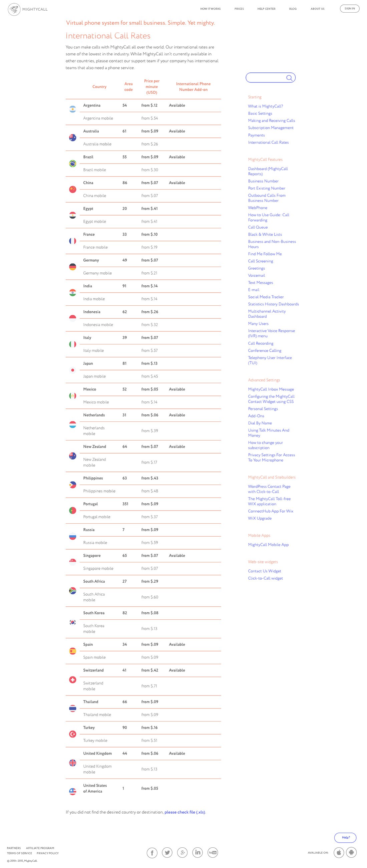The width and height of the screenshot is (367, 868).
Task: Click the Argentina flag icon
Action: (x=72, y=109)
